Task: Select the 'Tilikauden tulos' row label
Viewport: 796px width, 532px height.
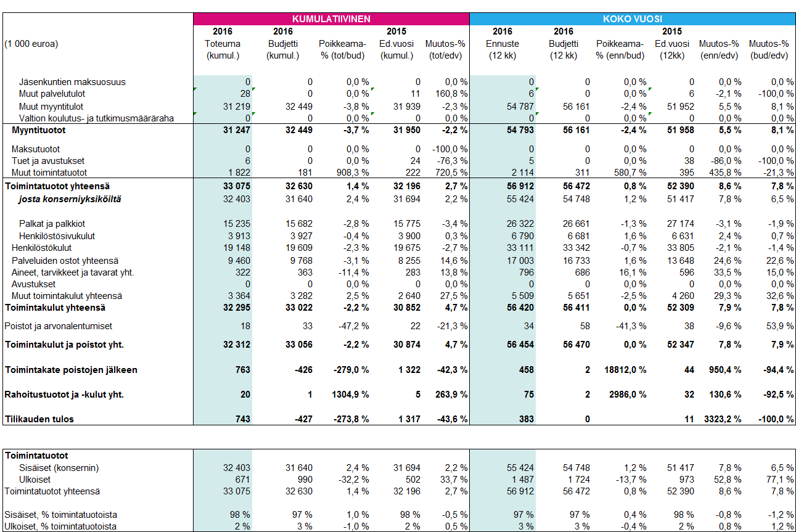Action: (39, 419)
